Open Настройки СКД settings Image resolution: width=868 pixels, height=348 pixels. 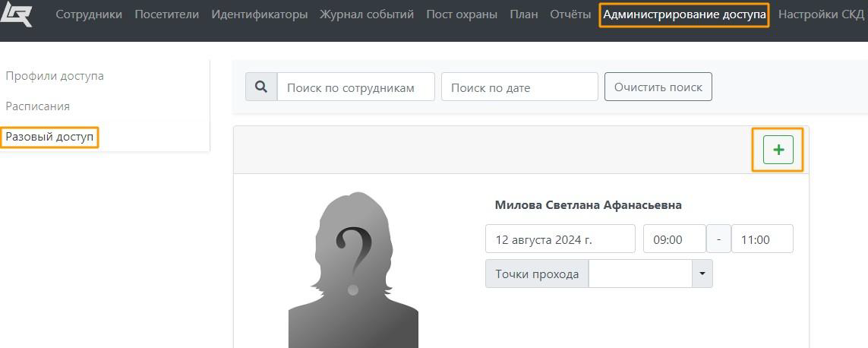(x=821, y=14)
